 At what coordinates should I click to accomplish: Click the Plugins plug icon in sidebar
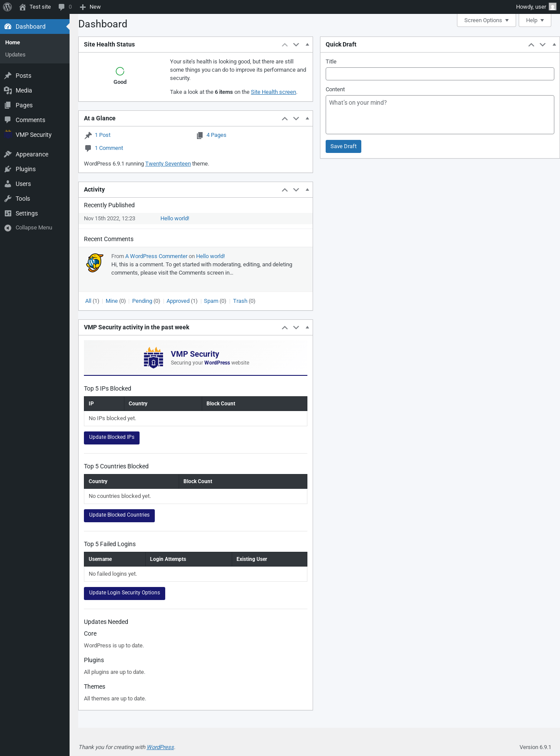(8, 169)
